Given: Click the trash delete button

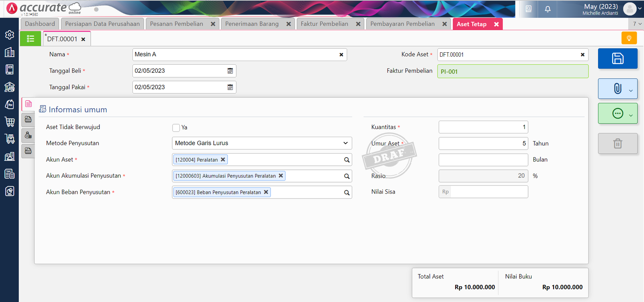Looking at the screenshot, I should [x=617, y=144].
